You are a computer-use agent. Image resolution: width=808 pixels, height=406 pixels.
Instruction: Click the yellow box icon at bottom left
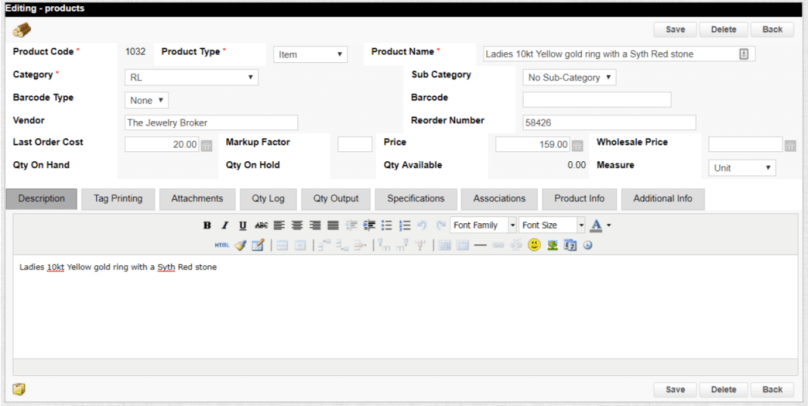point(19,390)
